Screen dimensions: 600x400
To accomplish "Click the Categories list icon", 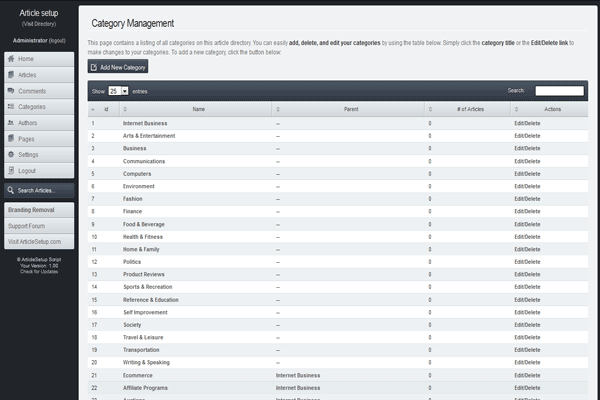I will [11, 107].
